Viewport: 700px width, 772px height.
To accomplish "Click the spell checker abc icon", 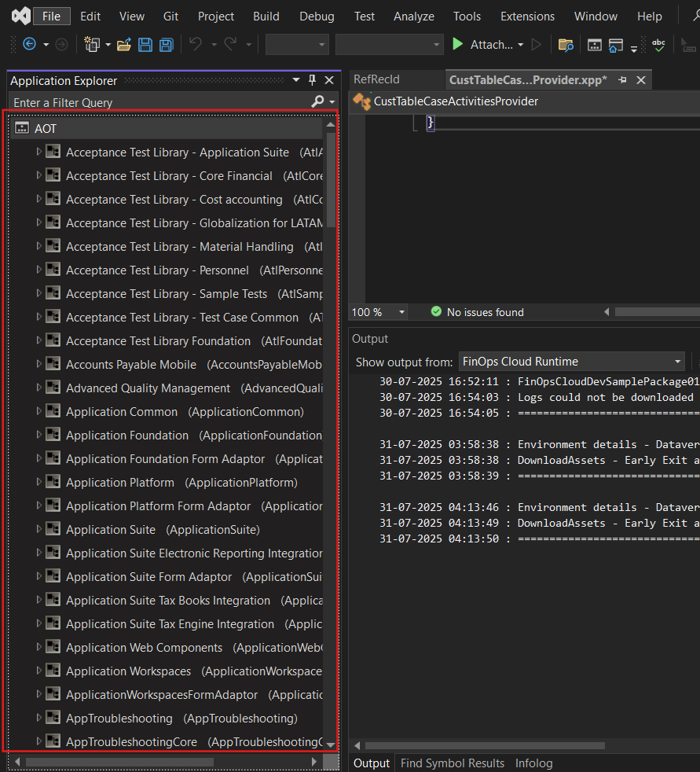I will pos(658,45).
